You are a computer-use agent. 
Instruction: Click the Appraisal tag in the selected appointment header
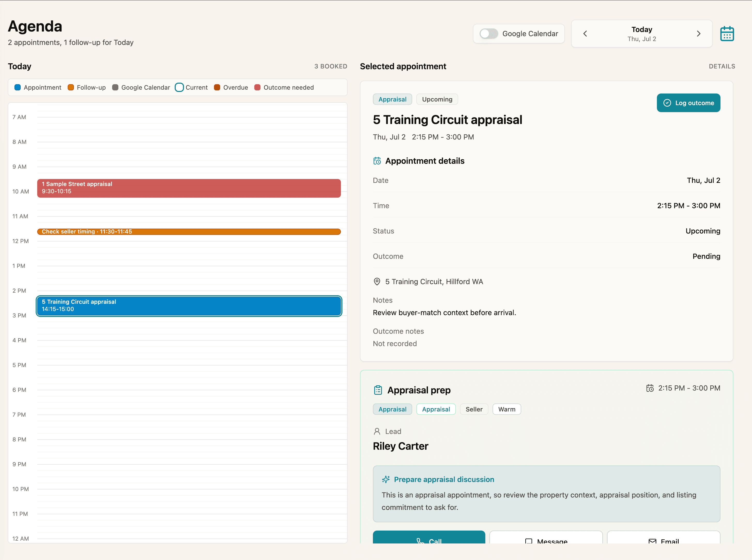click(392, 99)
